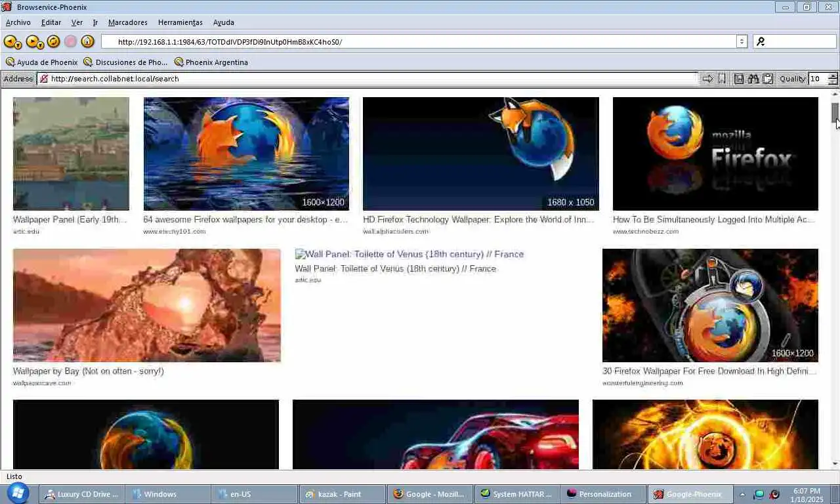Open 'HD Firefox Technology Wallpaper' result title

coord(478,219)
